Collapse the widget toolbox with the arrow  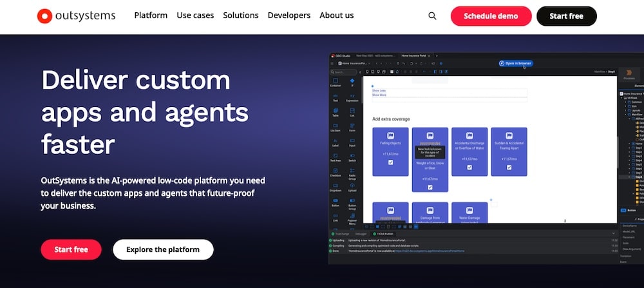click(361, 72)
